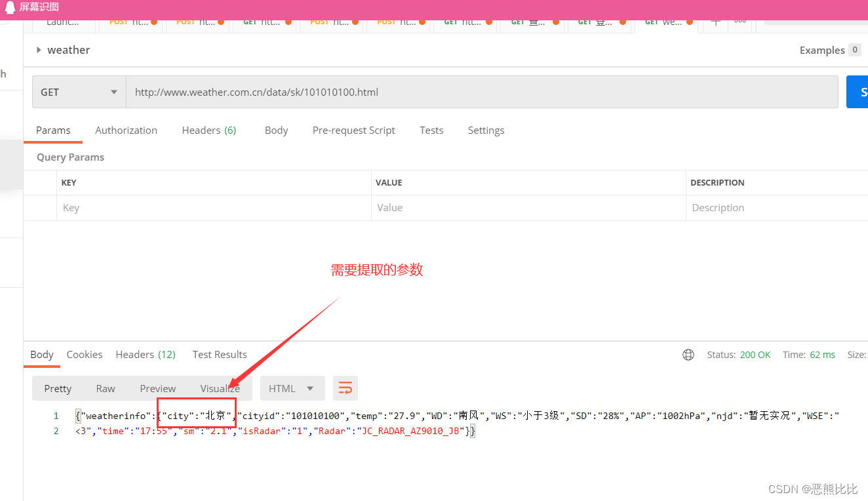This screenshot has height=501, width=868.
Task: Open the GET method dropdown
Action: [79, 92]
